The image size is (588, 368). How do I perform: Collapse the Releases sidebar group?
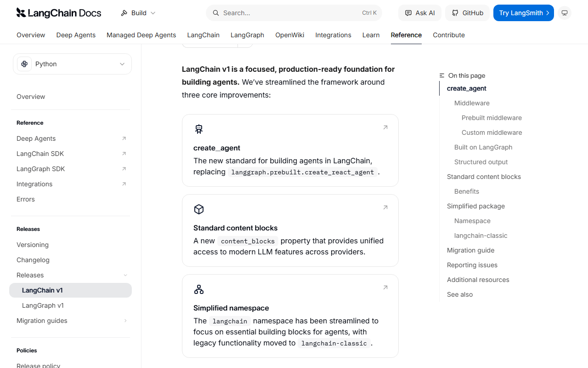pyautogui.click(x=125, y=275)
